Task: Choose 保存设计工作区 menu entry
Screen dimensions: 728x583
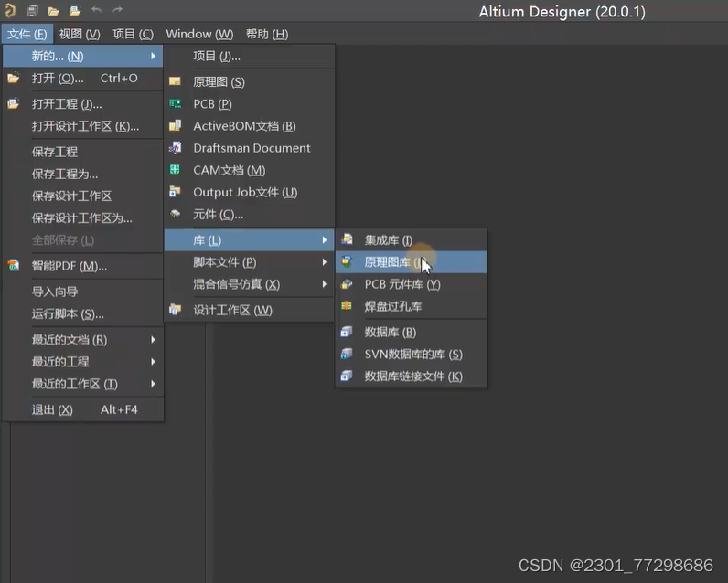Action: coord(83,196)
